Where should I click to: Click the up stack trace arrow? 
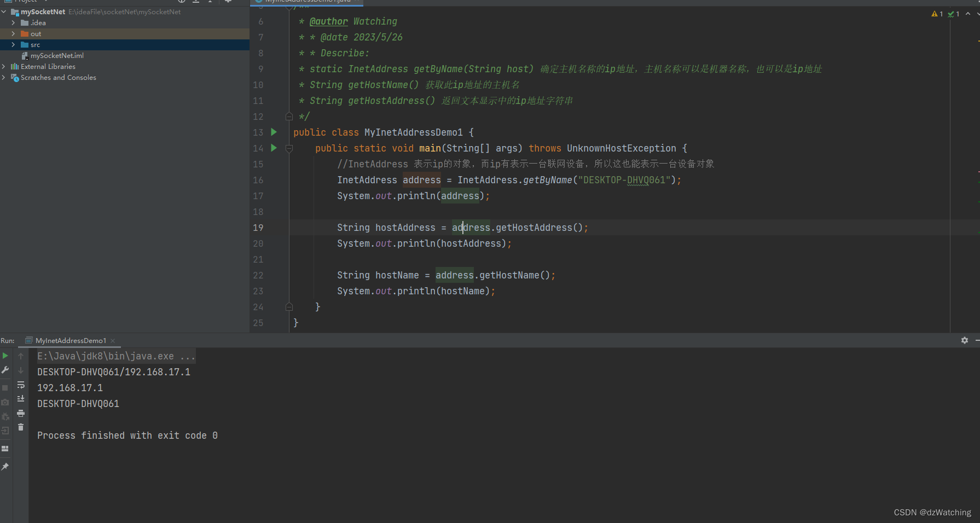21,356
